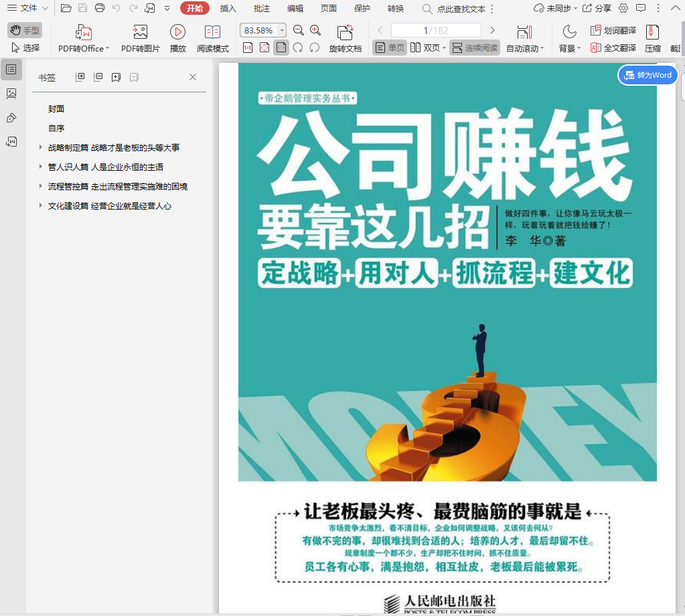The image size is (685, 616).
Task: Click the feedback speech bubble icon
Action: [641, 8]
